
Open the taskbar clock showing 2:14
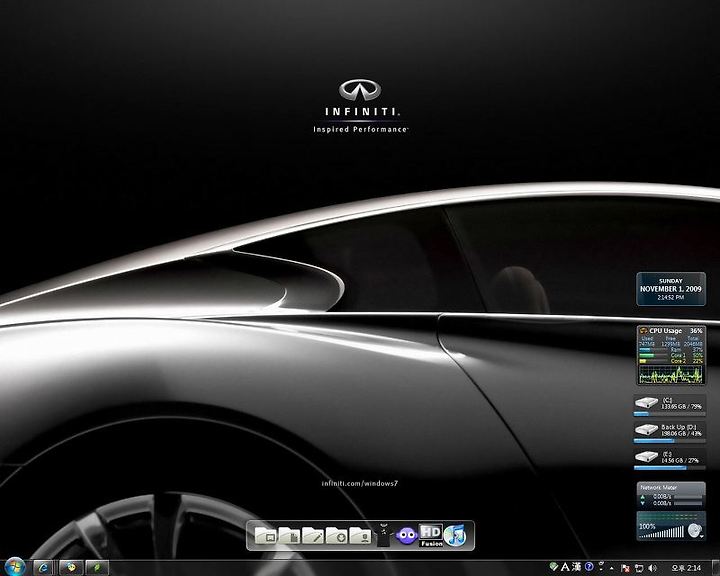[686, 568]
